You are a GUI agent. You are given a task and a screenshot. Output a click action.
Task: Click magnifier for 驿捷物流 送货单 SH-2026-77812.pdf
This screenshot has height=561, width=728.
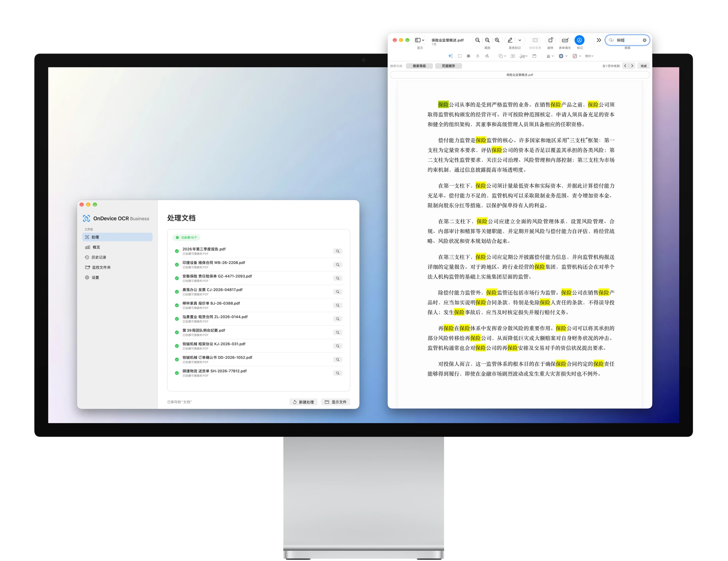coord(338,373)
